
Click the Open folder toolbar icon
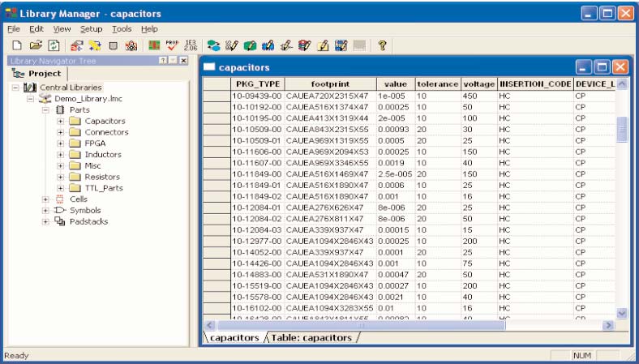coord(35,46)
